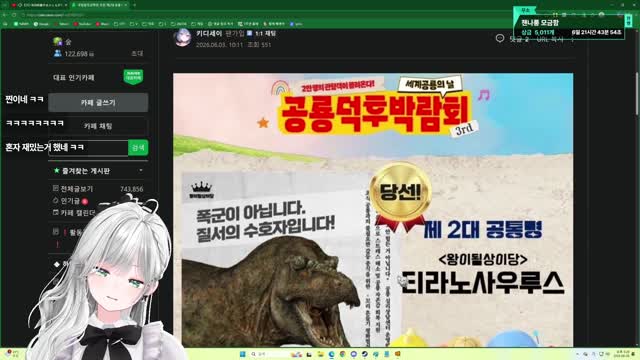Copy the post URL via URL 복사
This screenshot has width=640, height=360.
click(550, 39)
